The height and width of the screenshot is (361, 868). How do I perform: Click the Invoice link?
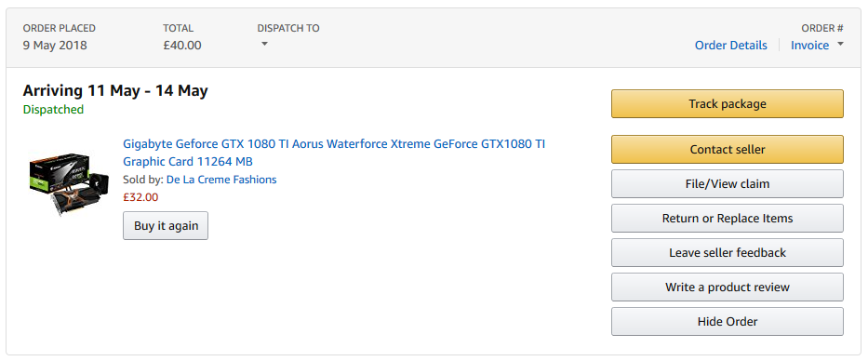[x=810, y=46]
